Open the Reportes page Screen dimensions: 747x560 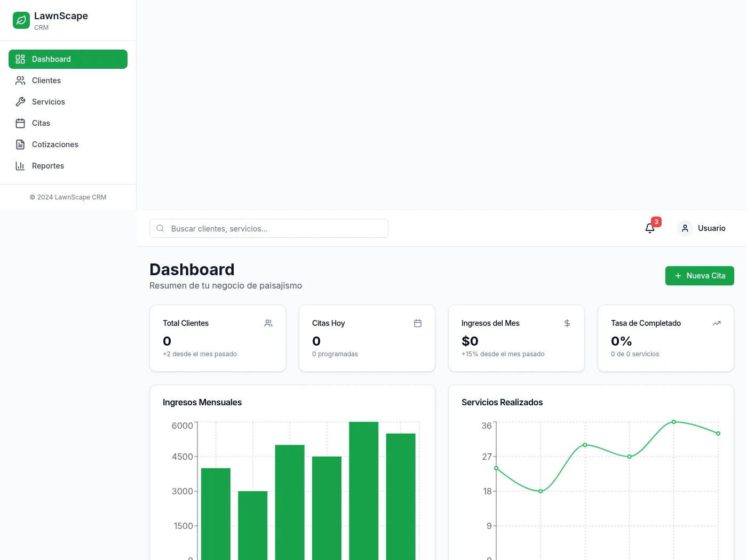pos(68,166)
